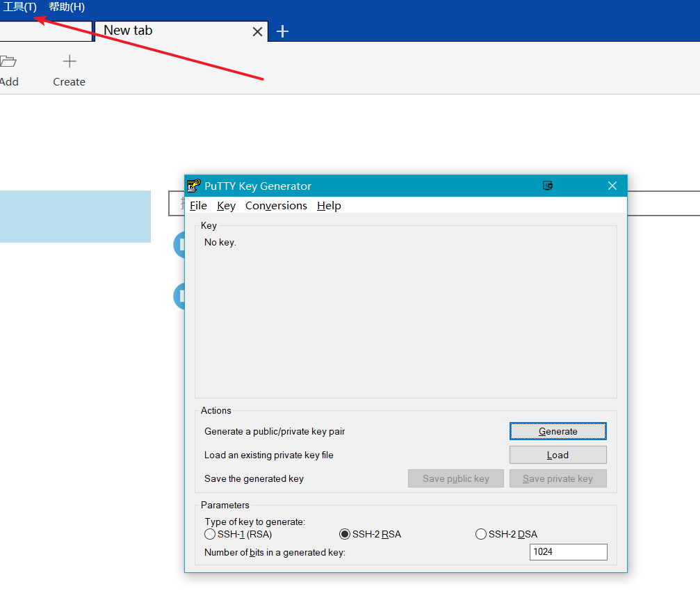
Task: Open the Key menu in PuTTYgen
Action: 226,205
